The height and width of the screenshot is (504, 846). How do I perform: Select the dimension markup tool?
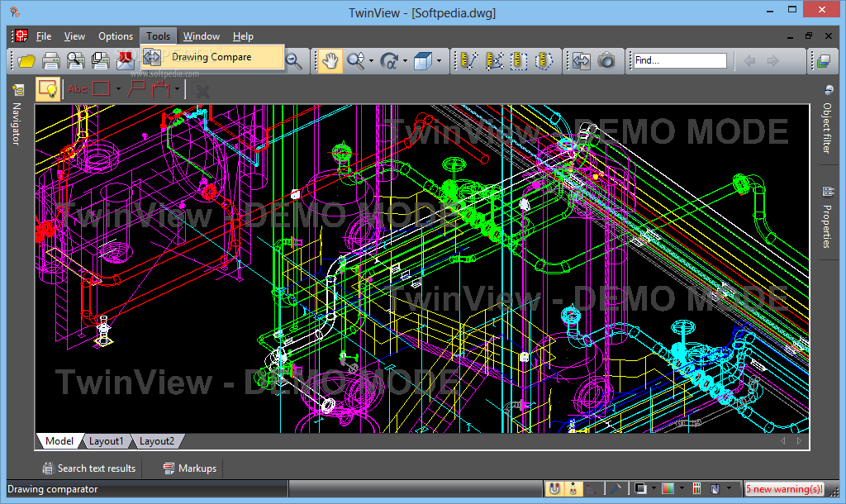160,89
